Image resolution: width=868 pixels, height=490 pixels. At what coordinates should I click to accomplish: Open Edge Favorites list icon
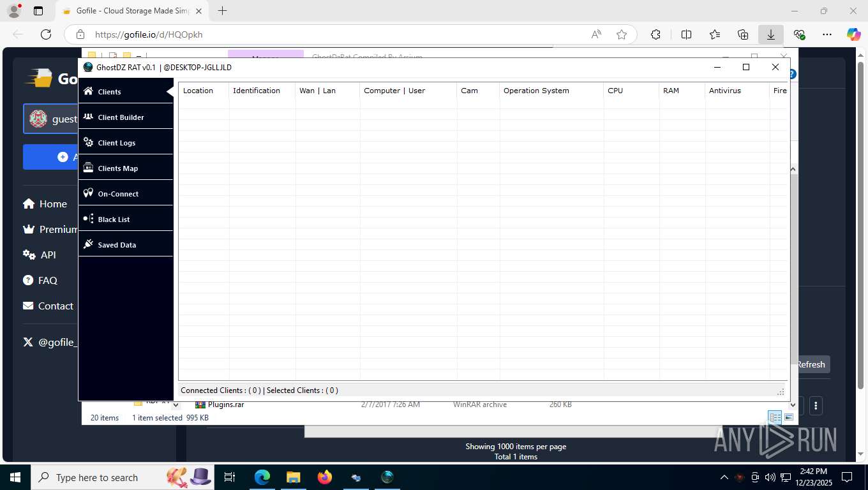(x=714, y=34)
